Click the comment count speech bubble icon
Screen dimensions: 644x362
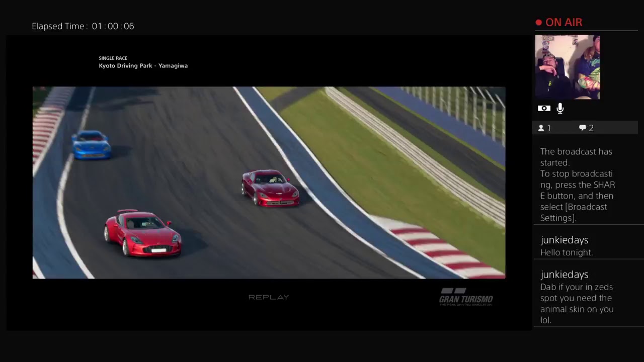(x=583, y=128)
